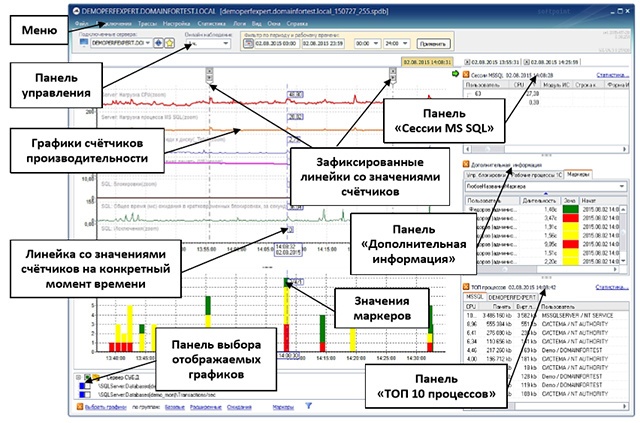Close the pinned ruler tab 02.08.2015 14:25:59
The width and height of the screenshot is (640, 423).
click(527, 62)
